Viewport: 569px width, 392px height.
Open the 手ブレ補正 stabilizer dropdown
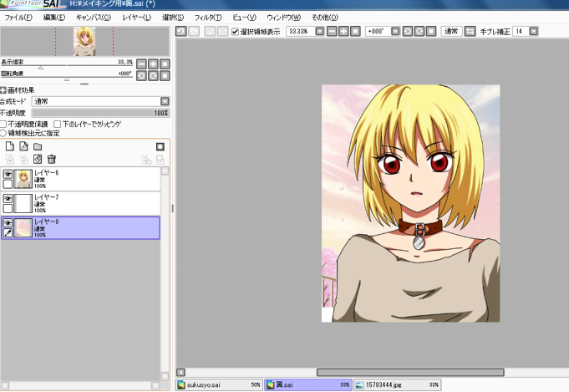(x=533, y=31)
